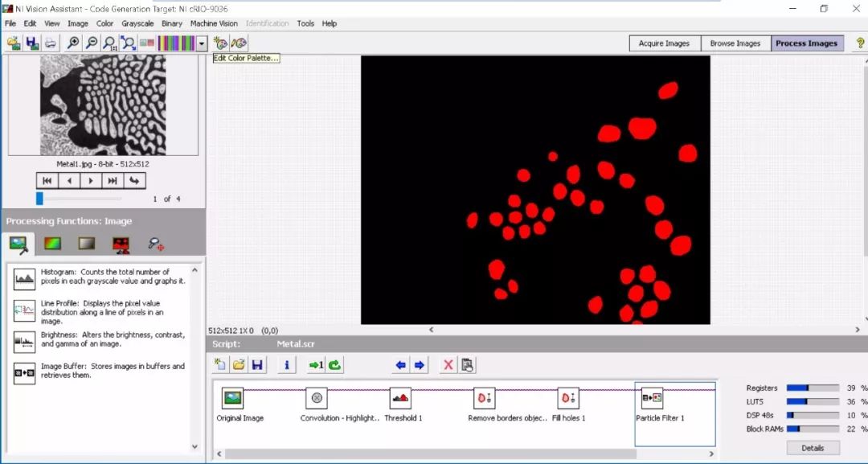Go to the next image
Screen dimensions: 868x464
[91, 180]
